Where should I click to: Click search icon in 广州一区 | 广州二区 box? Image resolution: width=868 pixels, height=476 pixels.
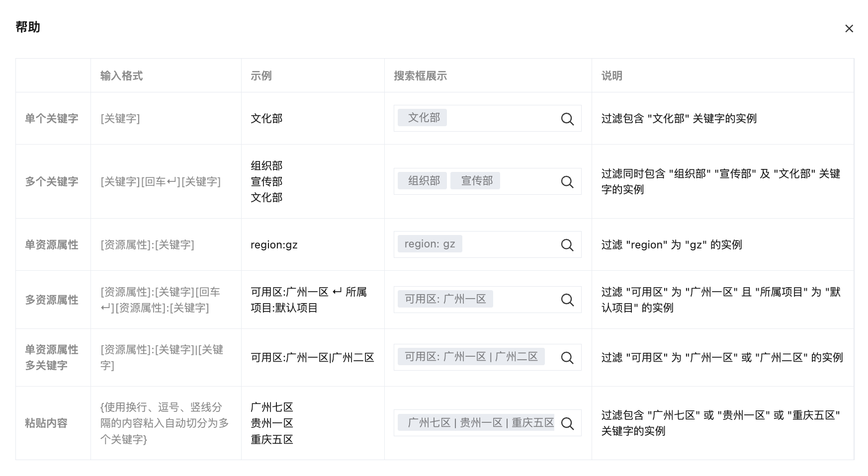click(567, 358)
